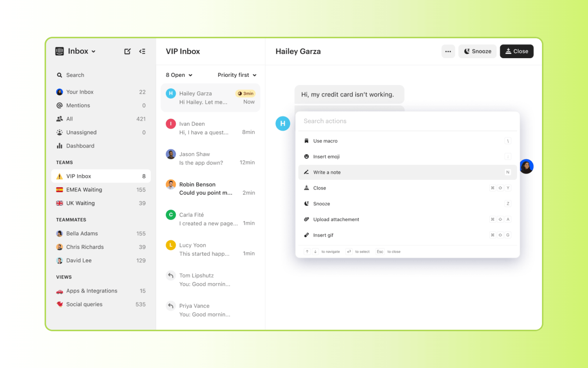Viewport: 588px width, 368px height.
Task: Click the Close action in the palette
Action: click(407, 188)
